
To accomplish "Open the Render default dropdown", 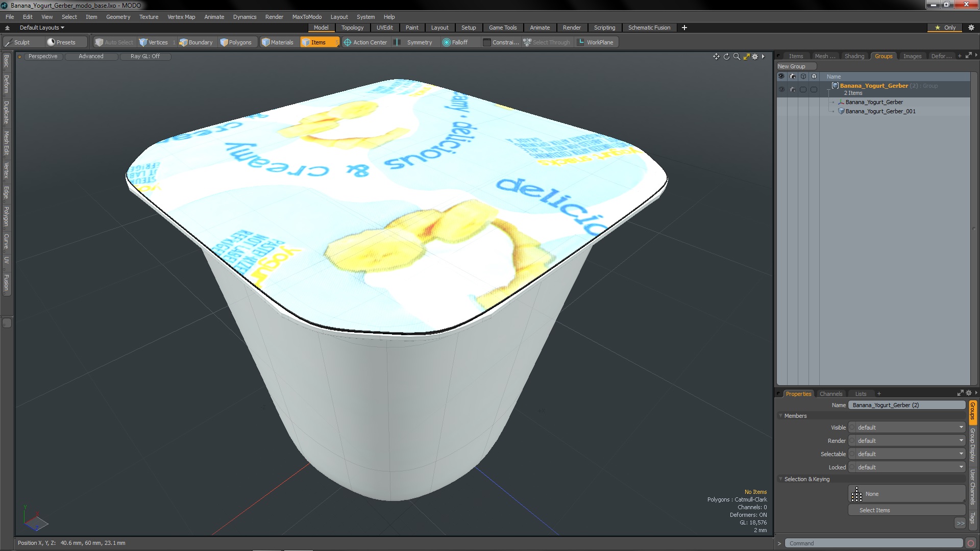I will click(910, 441).
